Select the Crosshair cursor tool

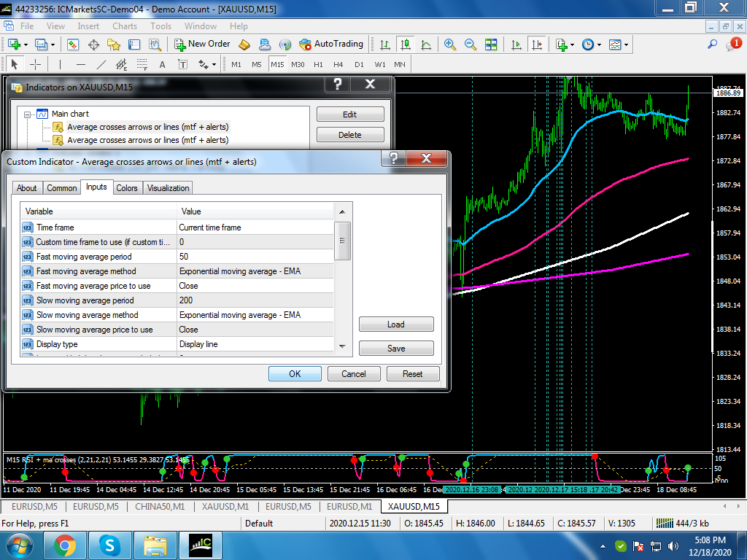[x=35, y=64]
